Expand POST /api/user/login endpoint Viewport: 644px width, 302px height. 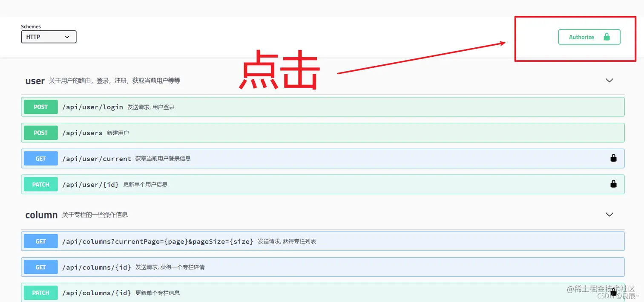pyautogui.click(x=323, y=107)
